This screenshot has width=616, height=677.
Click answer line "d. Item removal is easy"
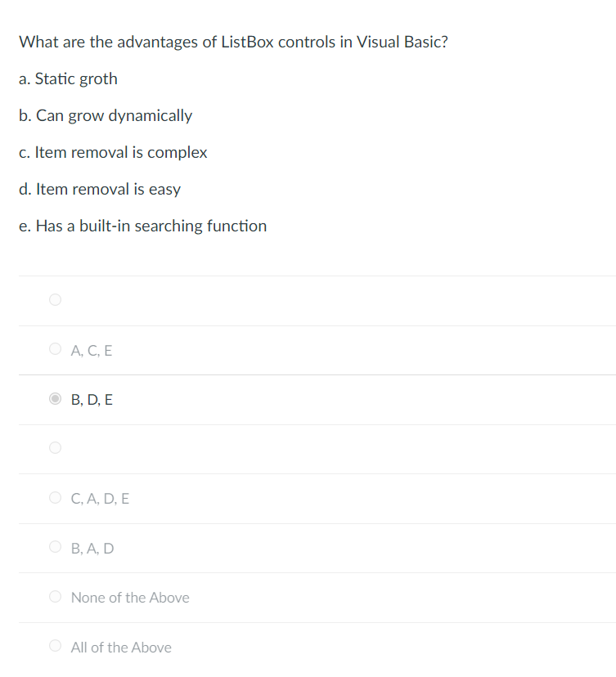(99, 189)
